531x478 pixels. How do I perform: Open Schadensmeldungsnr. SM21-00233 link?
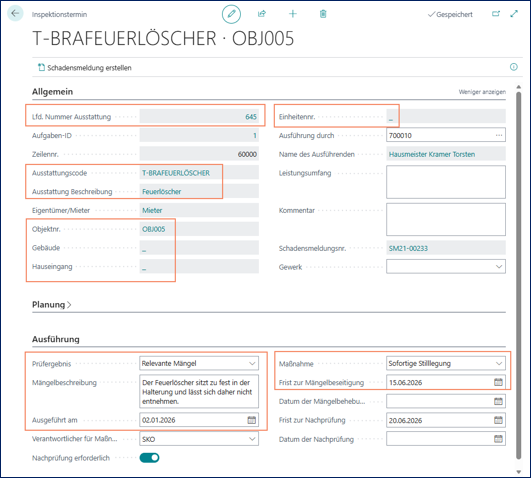click(x=408, y=248)
